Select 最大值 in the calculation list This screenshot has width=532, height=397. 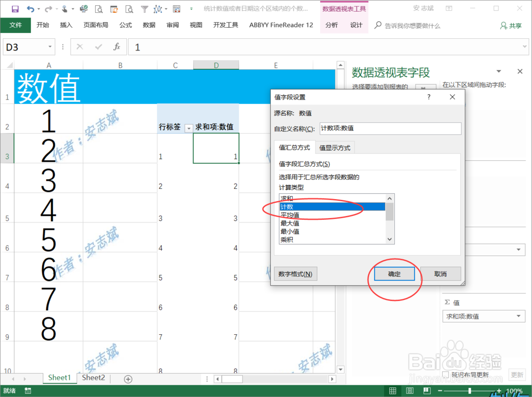[x=332, y=224]
